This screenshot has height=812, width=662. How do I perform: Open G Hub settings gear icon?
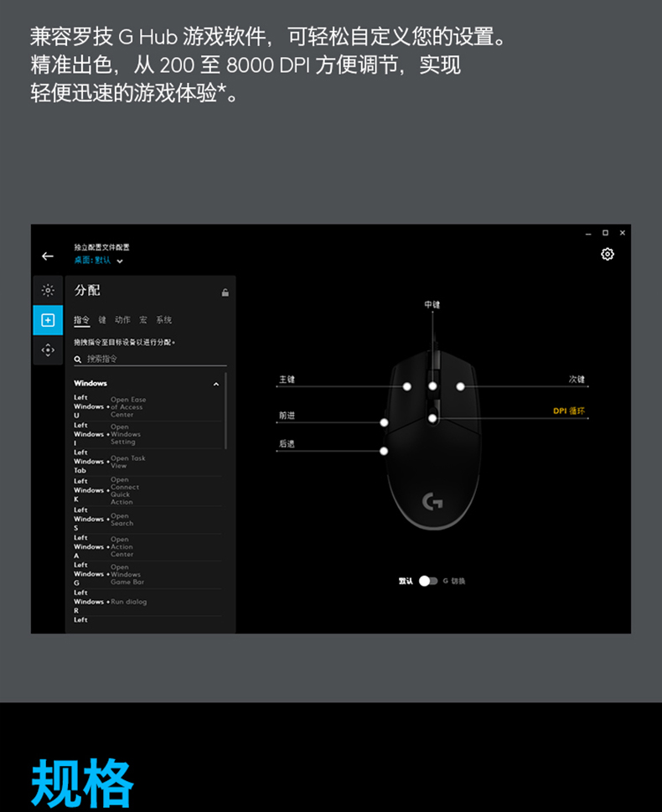[607, 254]
